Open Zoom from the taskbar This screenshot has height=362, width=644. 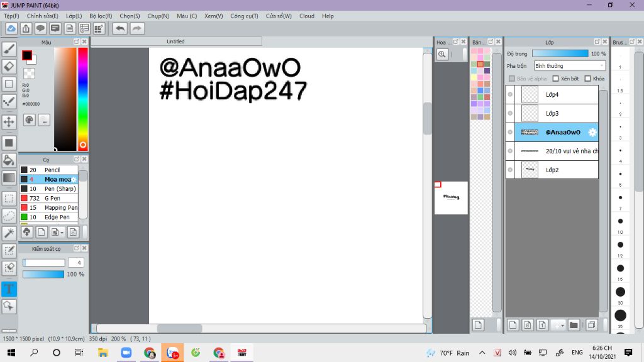pyautogui.click(x=126, y=353)
